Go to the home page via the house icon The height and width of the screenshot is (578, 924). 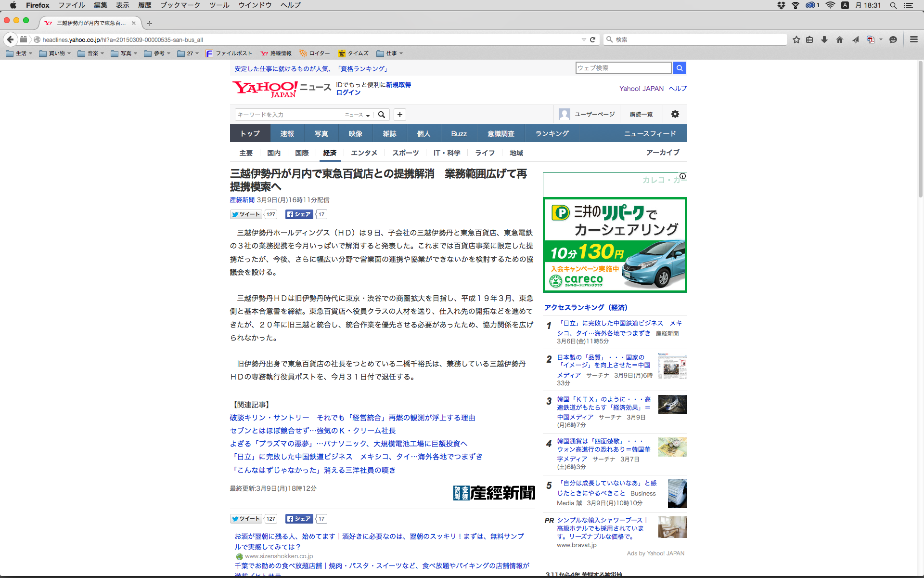840,39
